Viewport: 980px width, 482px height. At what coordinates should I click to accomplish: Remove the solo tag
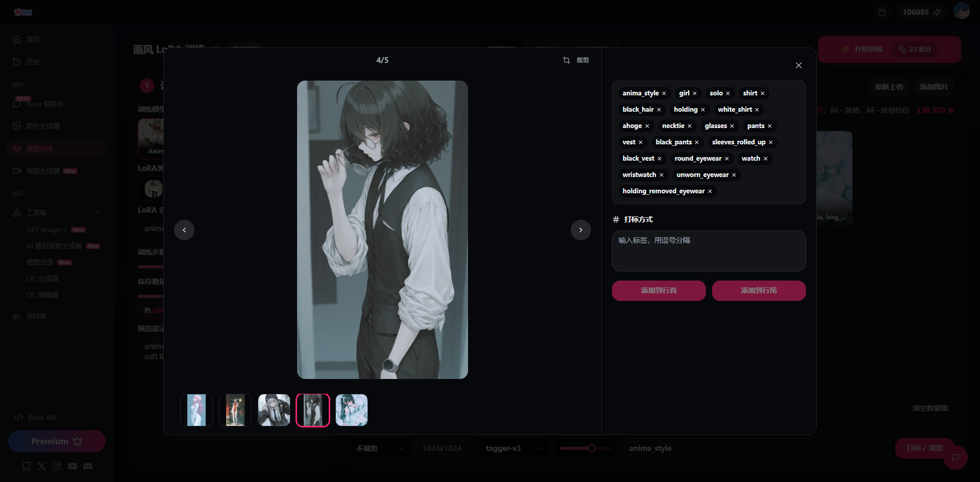(728, 93)
